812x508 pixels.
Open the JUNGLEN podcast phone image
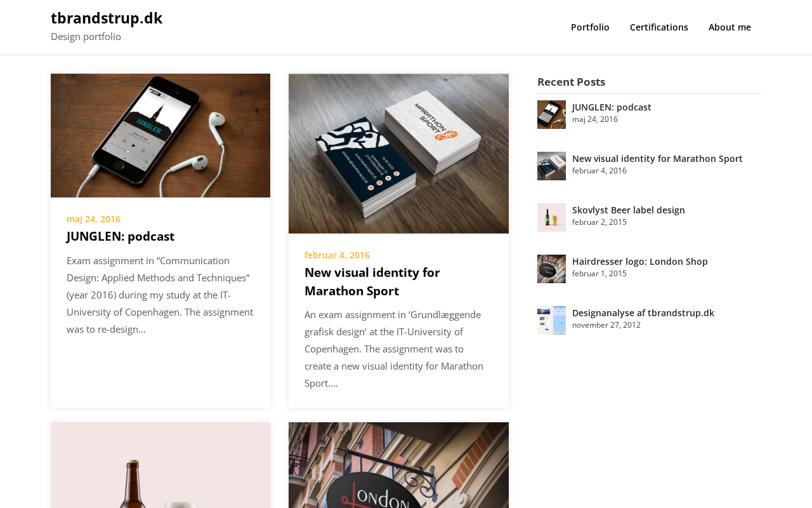[160, 135]
